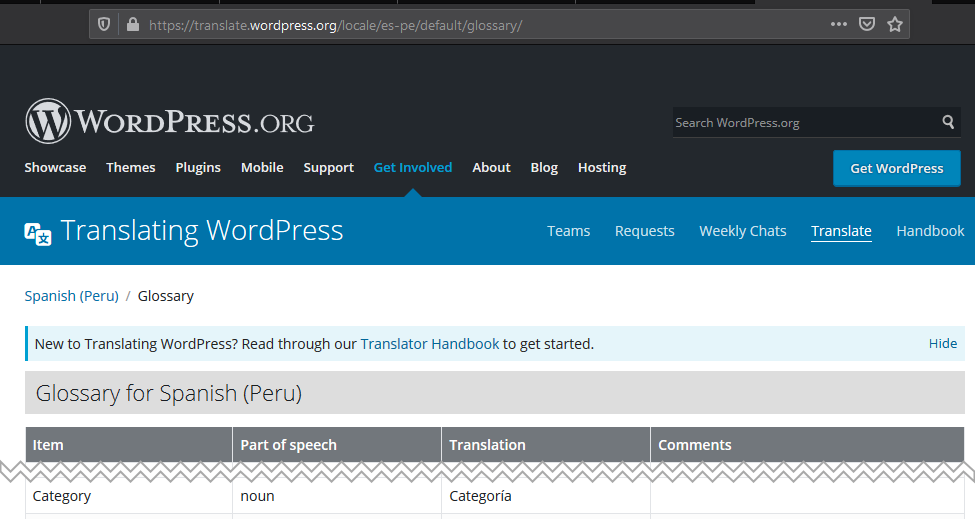Open the Showcase menu item
This screenshot has height=519, width=975.
pos(55,167)
